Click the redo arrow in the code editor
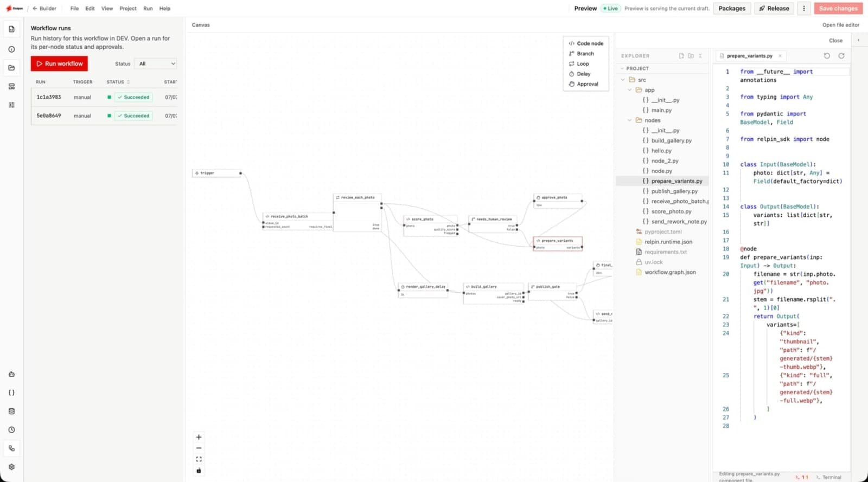868x482 pixels. coord(841,56)
